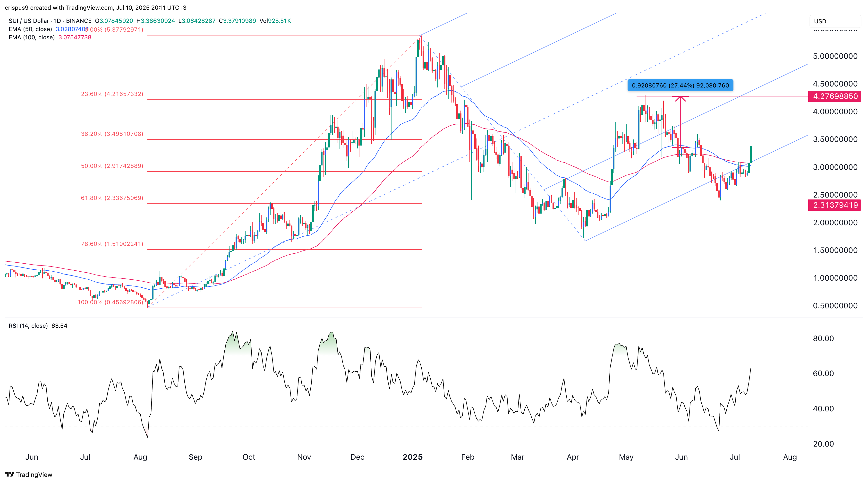Click the 100.00% Fibonacci base level label
This screenshot has height=483, width=868.
pyautogui.click(x=110, y=302)
